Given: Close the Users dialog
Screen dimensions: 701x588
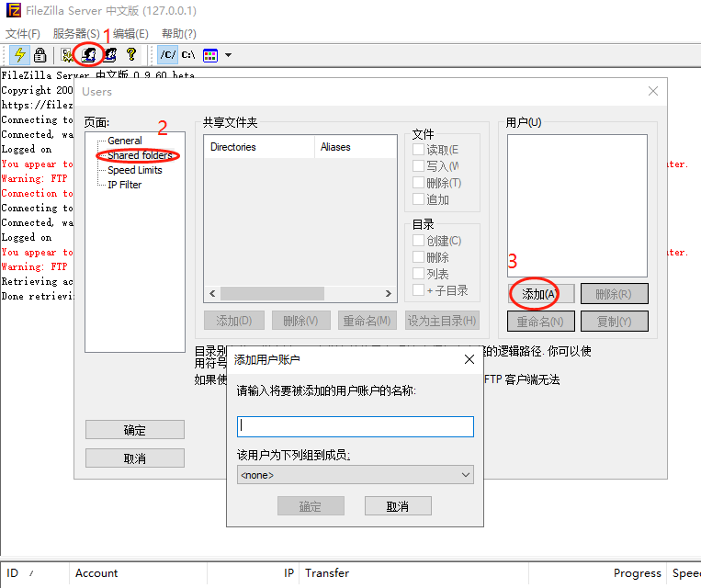Looking at the screenshot, I should pos(652,91).
